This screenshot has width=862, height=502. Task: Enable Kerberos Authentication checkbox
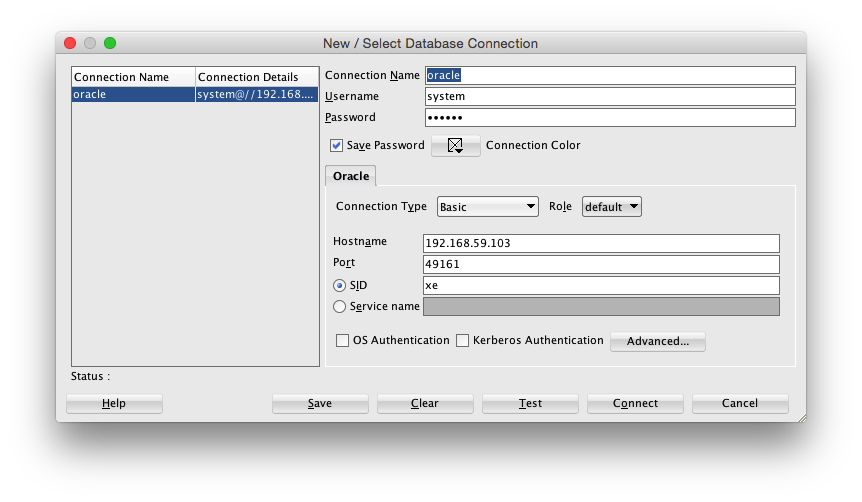(x=463, y=341)
